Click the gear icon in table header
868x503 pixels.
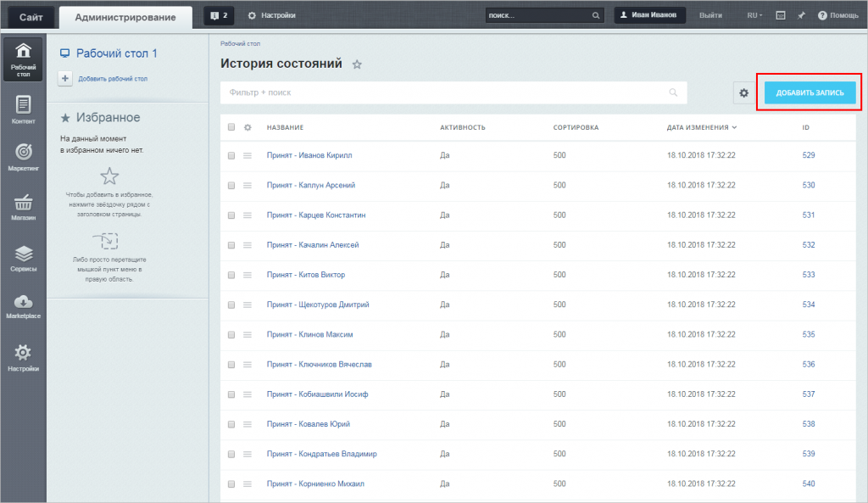click(248, 127)
